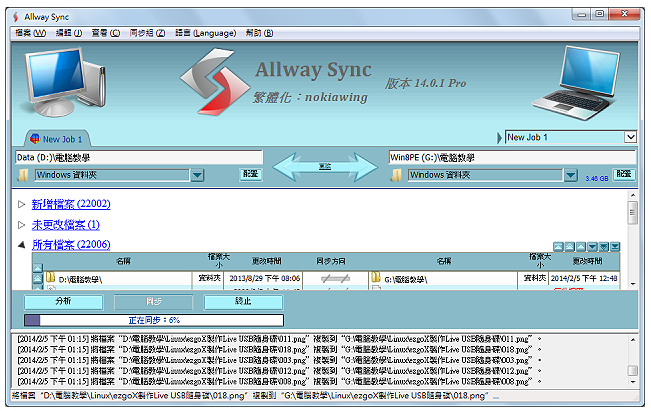The width and height of the screenshot is (651, 411).
Task: Click the globe icon on New Job 1 tab
Action: click(x=35, y=139)
